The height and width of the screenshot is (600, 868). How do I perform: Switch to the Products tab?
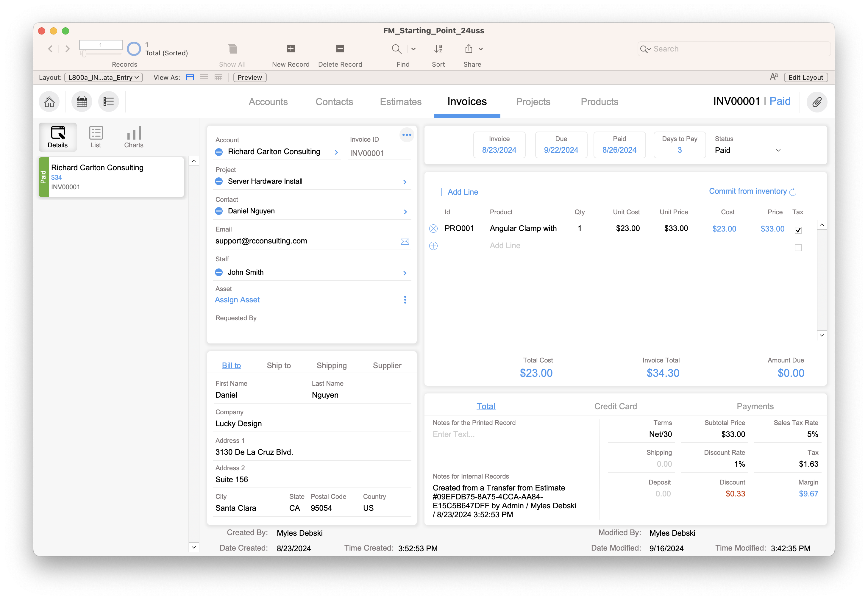(x=599, y=102)
